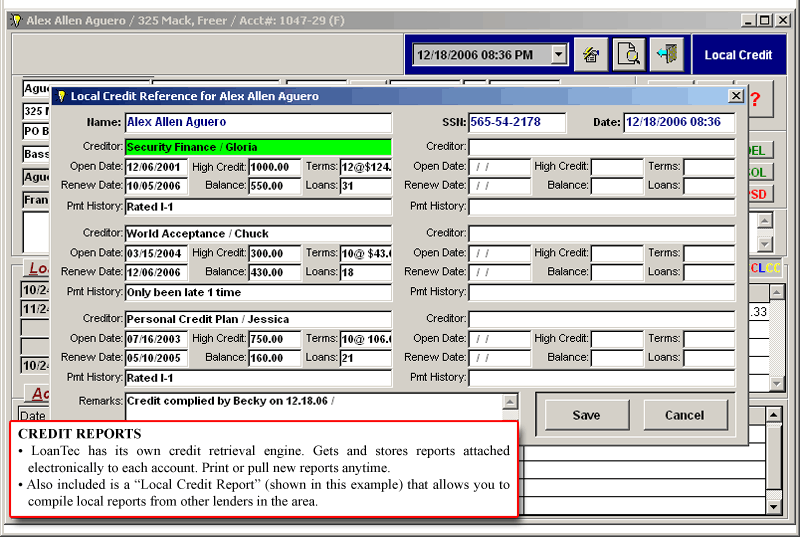The height and width of the screenshot is (537, 800).
Task: Minimize the main account window
Action: [x=748, y=20]
